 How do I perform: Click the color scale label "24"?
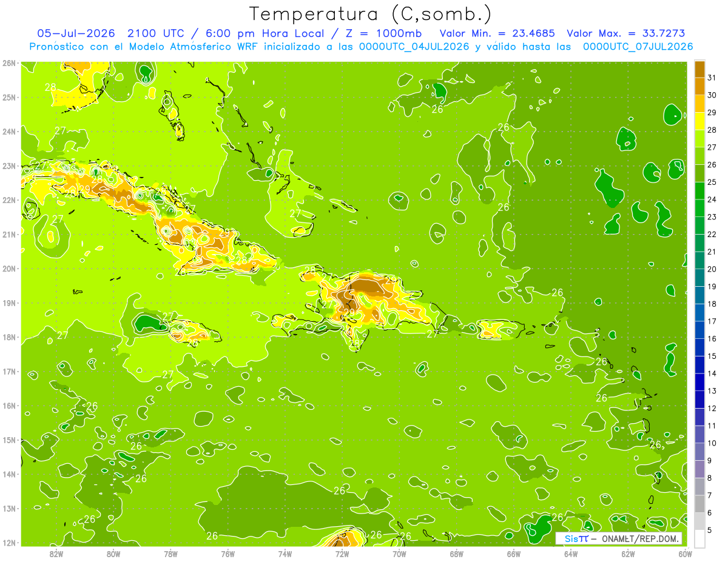[x=712, y=199]
